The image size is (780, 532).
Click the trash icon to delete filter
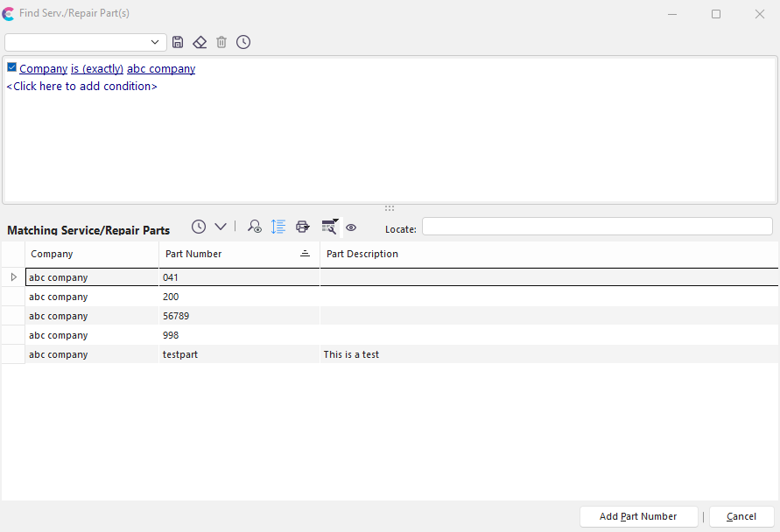[221, 42]
